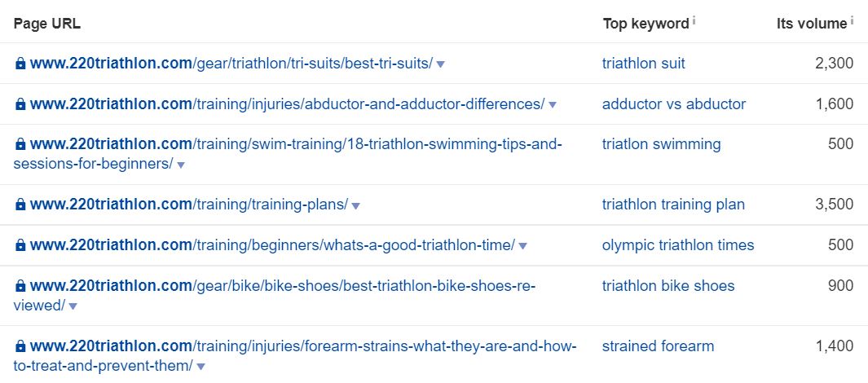Click the Page URL column header

pyautogui.click(x=47, y=24)
